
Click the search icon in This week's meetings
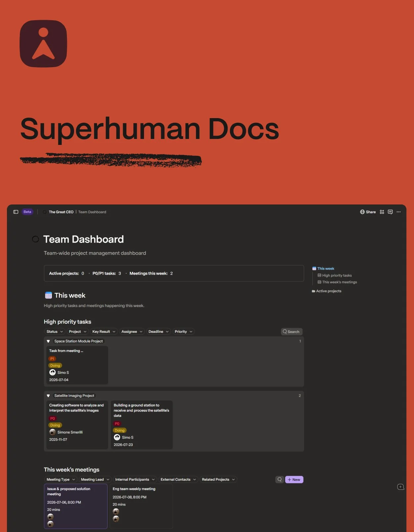point(280,479)
